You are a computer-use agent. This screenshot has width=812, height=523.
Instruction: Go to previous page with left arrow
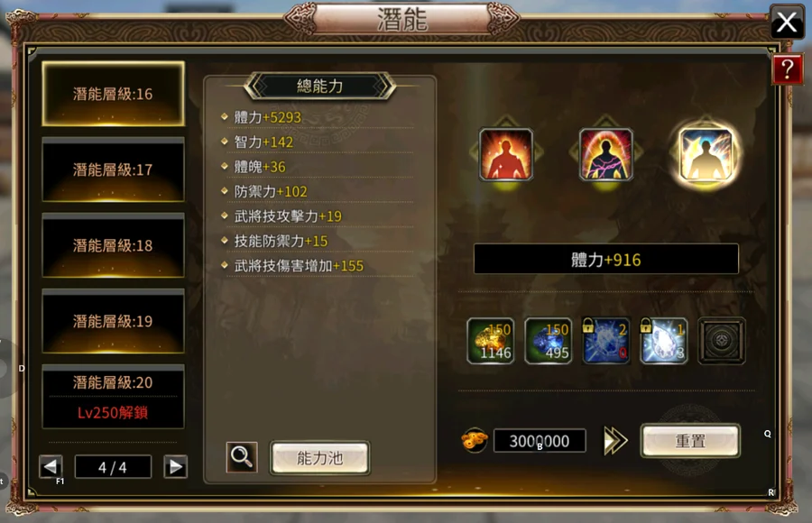tap(51, 466)
